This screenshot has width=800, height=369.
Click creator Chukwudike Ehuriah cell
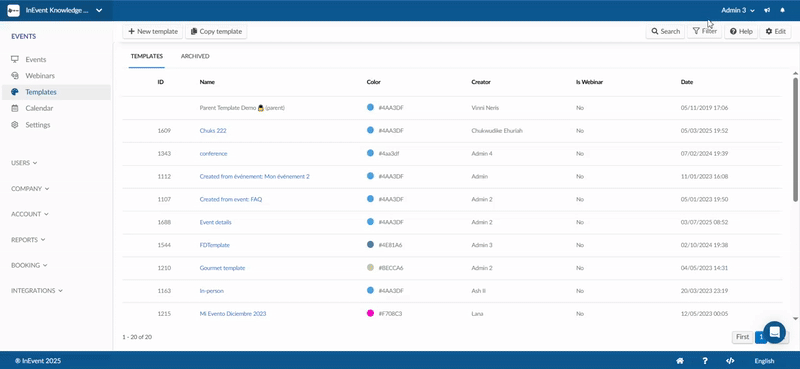pyautogui.click(x=497, y=131)
